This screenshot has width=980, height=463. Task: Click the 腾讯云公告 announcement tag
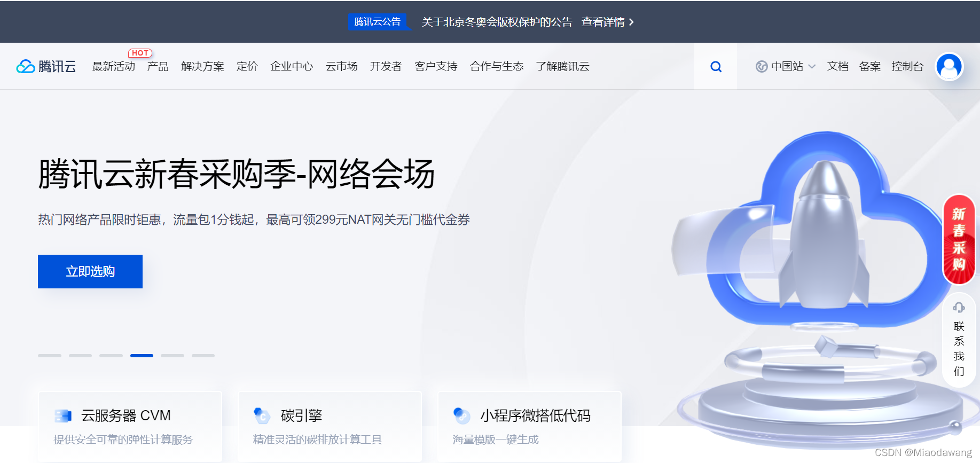pos(378,22)
